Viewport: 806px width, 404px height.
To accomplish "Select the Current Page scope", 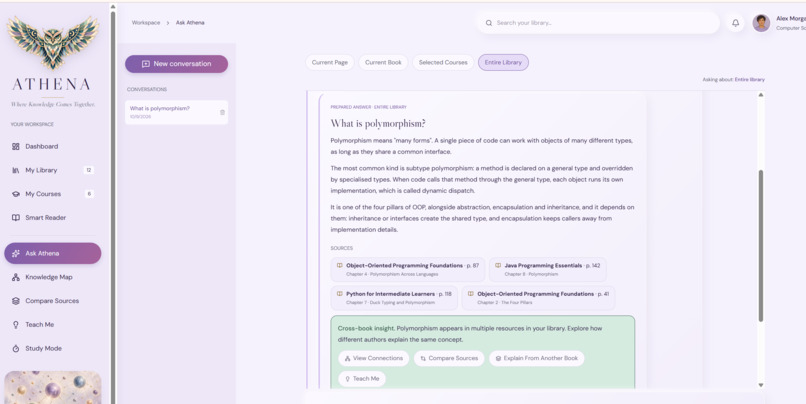I will point(329,62).
